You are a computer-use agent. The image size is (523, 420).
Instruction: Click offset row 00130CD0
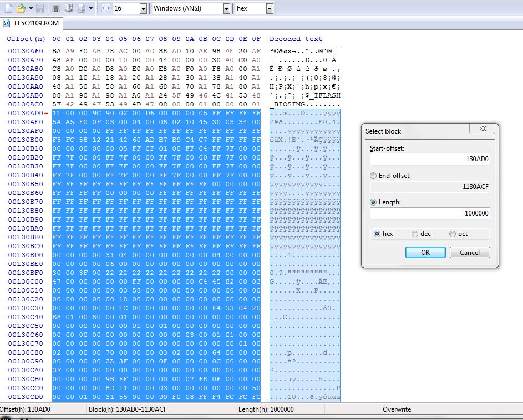(26, 397)
